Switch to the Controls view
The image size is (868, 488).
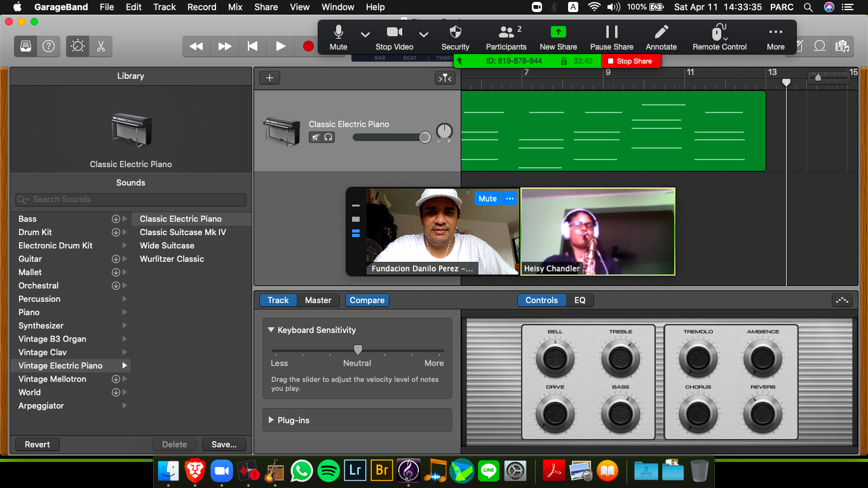[x=541, y=300]
